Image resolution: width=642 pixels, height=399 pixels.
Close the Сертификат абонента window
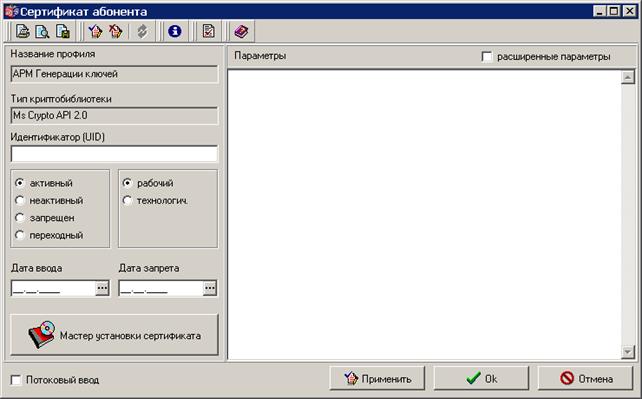(629, 11)
